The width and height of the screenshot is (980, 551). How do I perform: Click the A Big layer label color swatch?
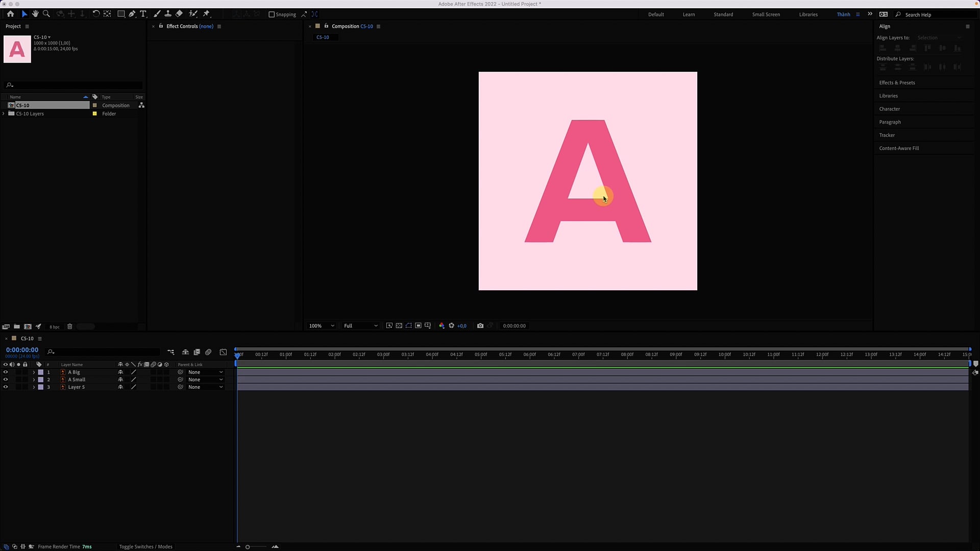point(41,372)
